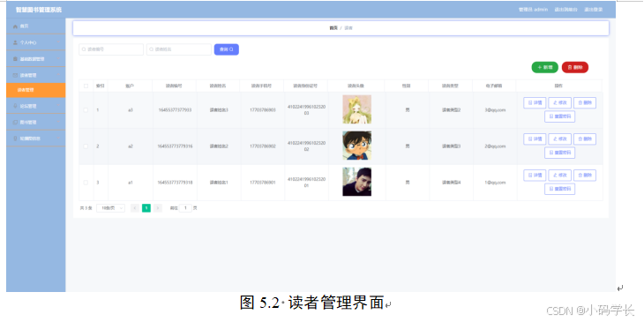The width and height of the screenshot is (644, 322).
Task: Click the Conan avatar of account a2
Action: pos(357,146)
